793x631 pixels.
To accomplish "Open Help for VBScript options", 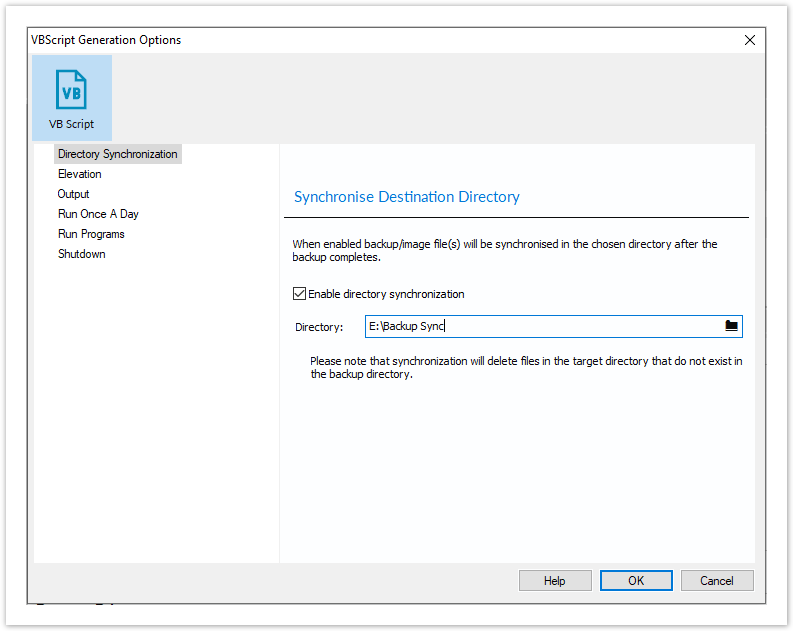I will [x=555, y=580].
